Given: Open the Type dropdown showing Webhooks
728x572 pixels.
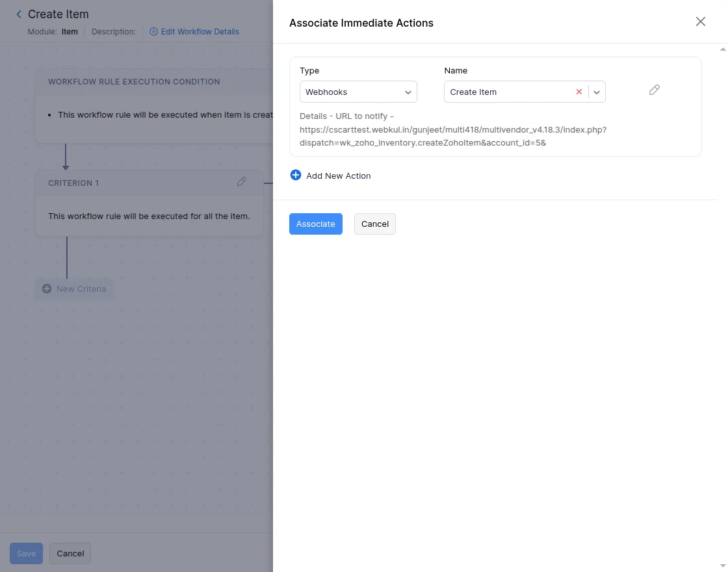Looking at the screenshot, I should (358, 92).
